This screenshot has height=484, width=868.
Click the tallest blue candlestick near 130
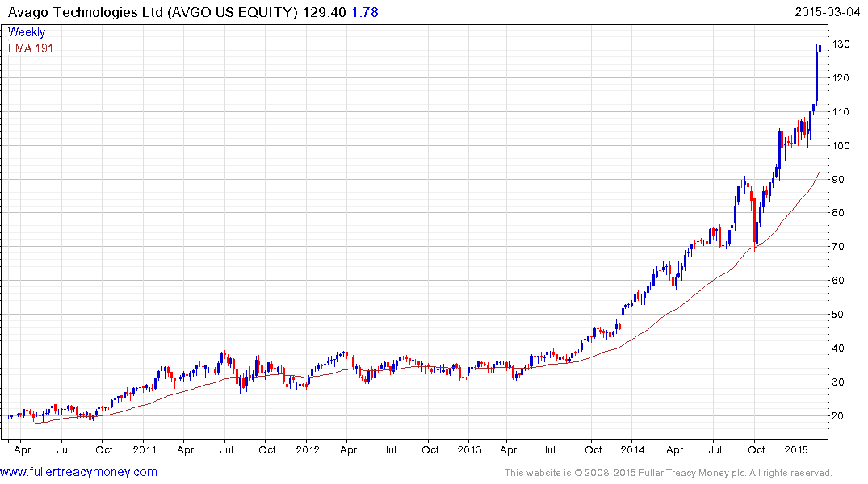[x=816, y=76]
